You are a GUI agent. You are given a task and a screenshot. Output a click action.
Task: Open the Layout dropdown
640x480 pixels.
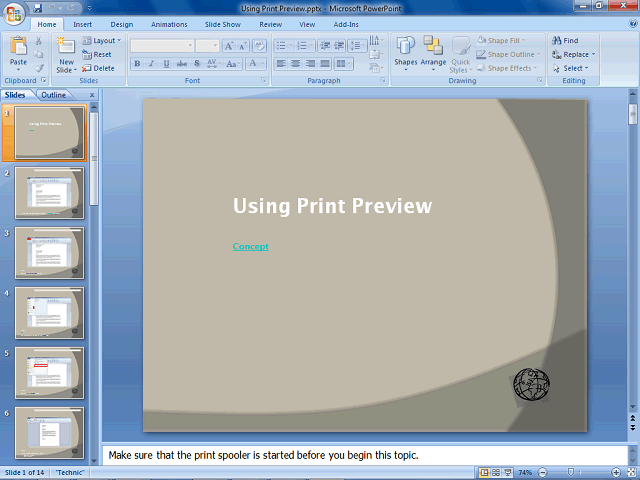[102, 40]
